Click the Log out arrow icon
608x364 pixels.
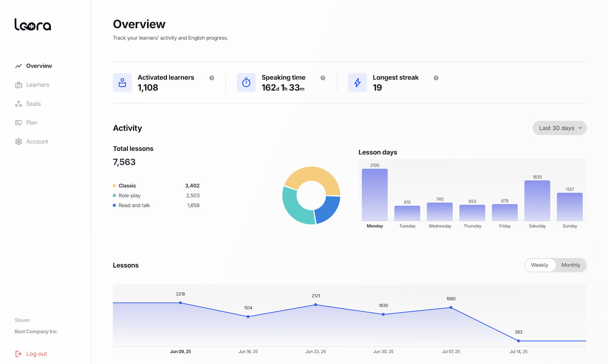click(x=18, y=354)
